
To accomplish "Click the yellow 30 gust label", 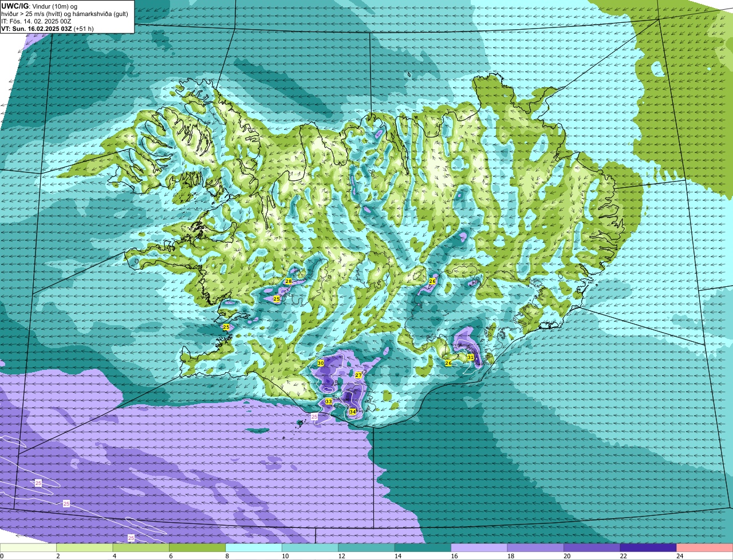I will pyautogui.click(x=321, y=363).
